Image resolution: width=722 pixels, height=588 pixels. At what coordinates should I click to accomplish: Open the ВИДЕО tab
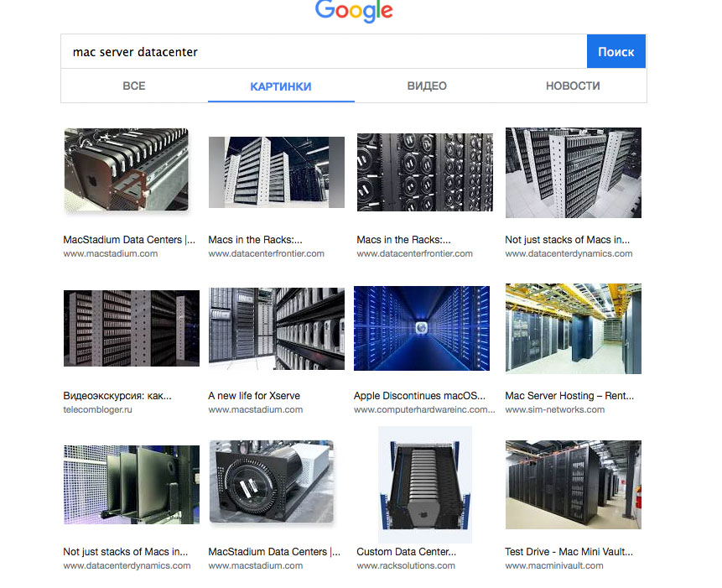[x=427, y=86]
